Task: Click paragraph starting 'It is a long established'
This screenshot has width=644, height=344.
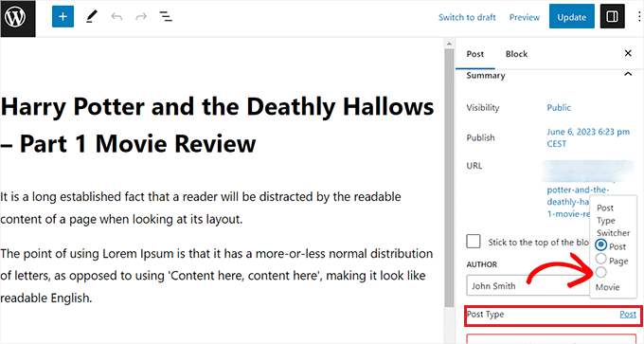Action: pyautogui.click(x=201, y=208)
